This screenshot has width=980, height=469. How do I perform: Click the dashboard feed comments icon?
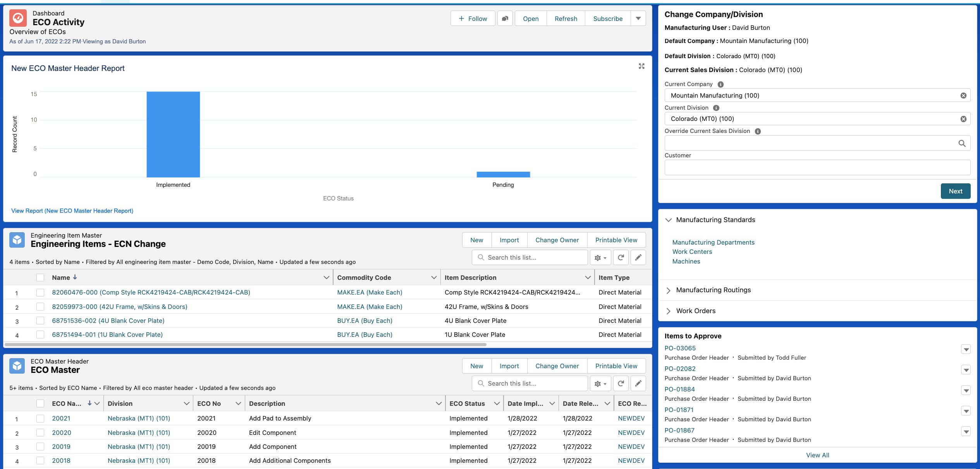click(505, 19)
